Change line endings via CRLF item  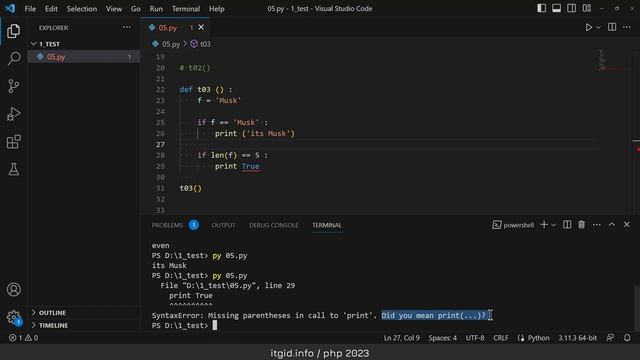[501, 338]
